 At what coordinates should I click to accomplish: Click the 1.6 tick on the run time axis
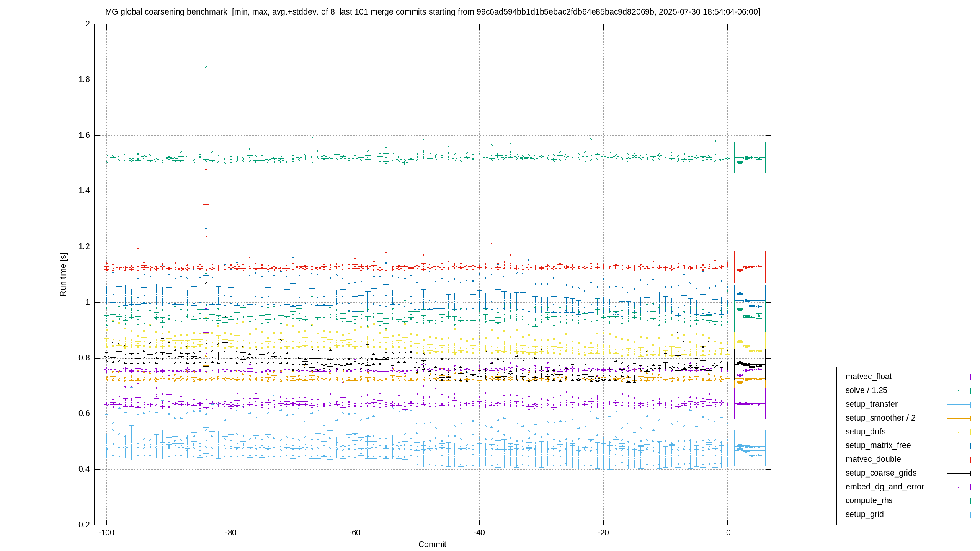[84, 135]
